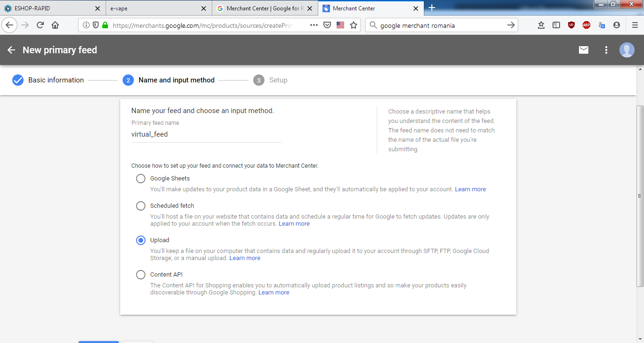Screen dimensions: 644x343
Task: Click the page vertical scrollbar thumb
Action: coord(640,196)
